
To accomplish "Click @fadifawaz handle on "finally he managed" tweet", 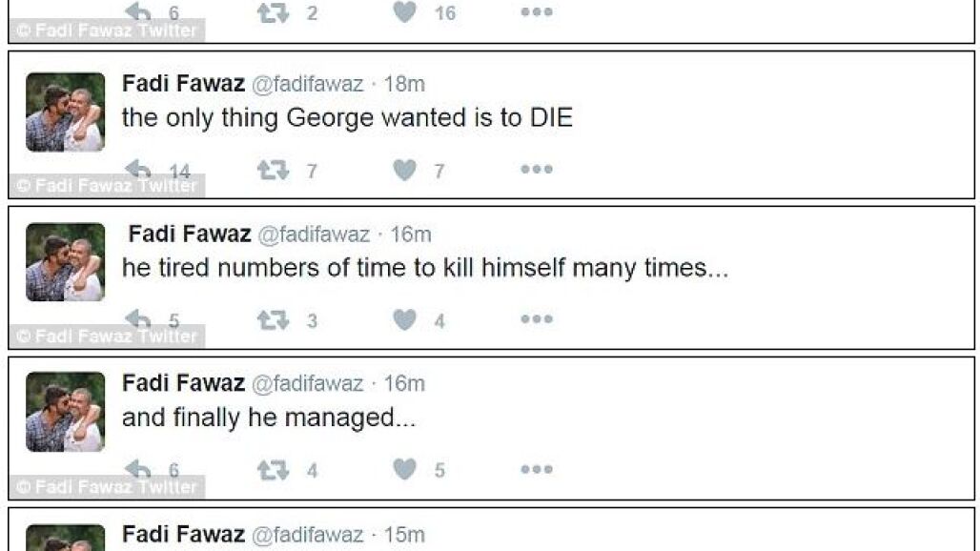I will pos(307,383).
